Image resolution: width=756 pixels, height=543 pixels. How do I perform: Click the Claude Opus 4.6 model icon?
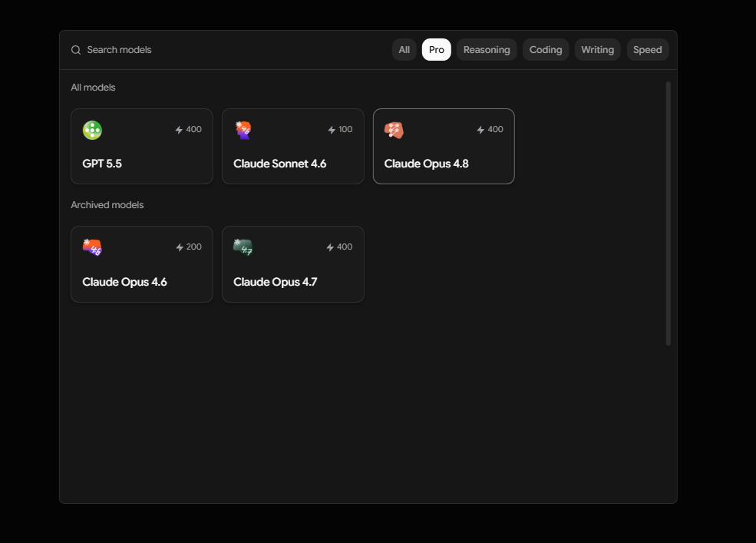pyautogui.click(x=92, y=247)
